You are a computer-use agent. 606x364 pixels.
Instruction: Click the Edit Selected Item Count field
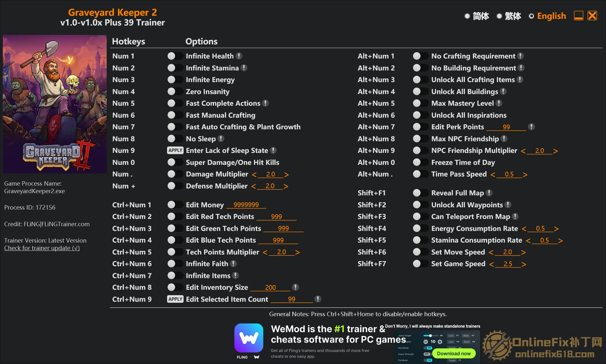point(292,299)
